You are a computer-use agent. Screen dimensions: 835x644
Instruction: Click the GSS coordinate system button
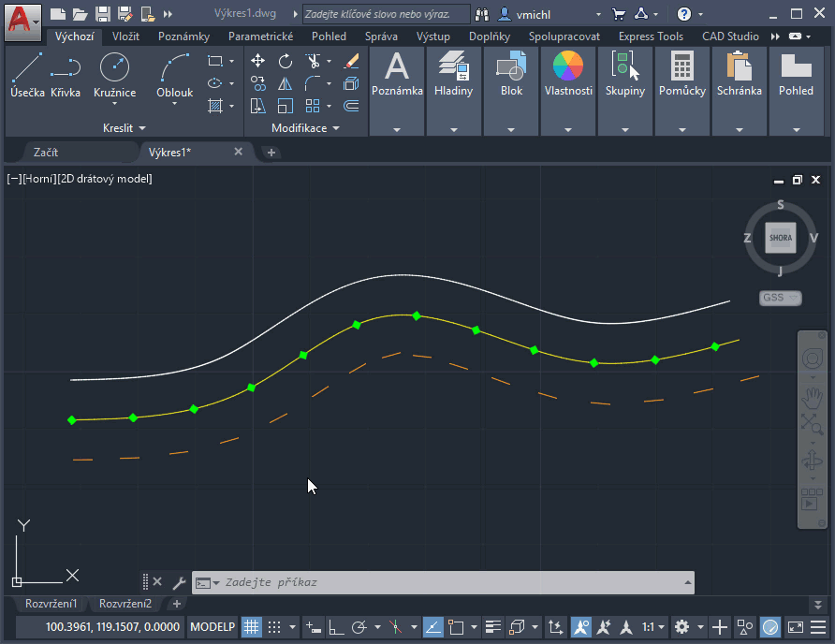pyautogui.click(x=780, y=298)
